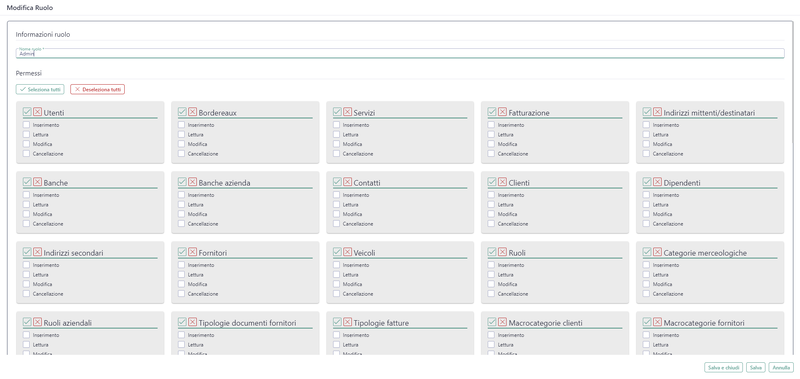Enable Inserimento checkbox under Utenti

tap(27, 124)
